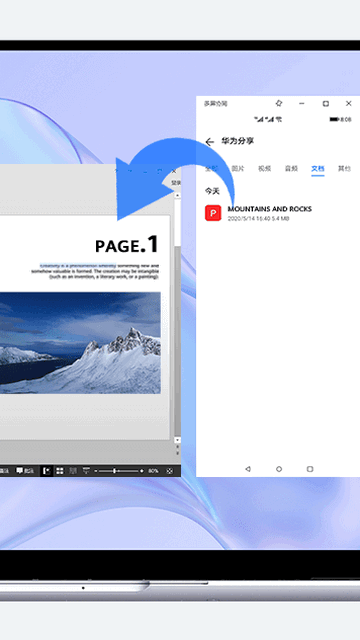This screenshot has height=640, width=360.
Task: Click file details 2020/5/14 16:40 5.4 MB
Action: tap(258, 219)
